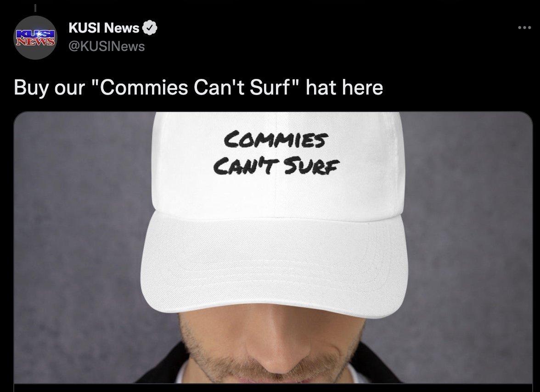540x392 pixels.
Task: Open the KUSI News display name link
Action: (104, 28)
